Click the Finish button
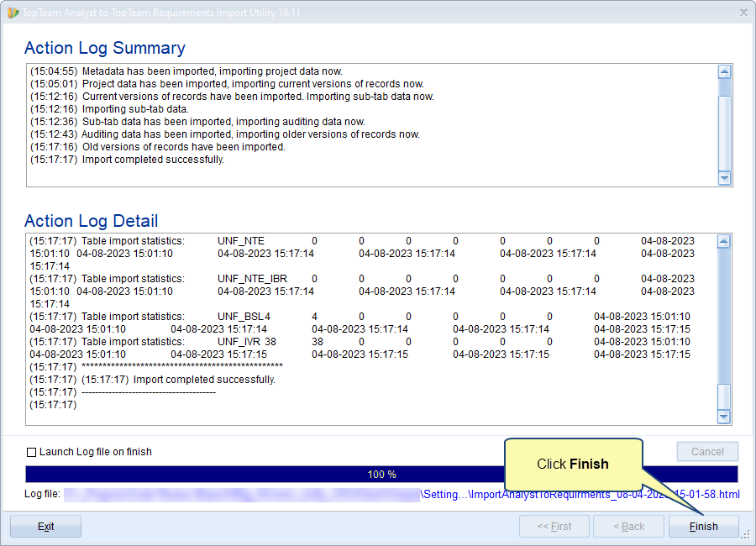Screen dimensions: 756x546 703,526
